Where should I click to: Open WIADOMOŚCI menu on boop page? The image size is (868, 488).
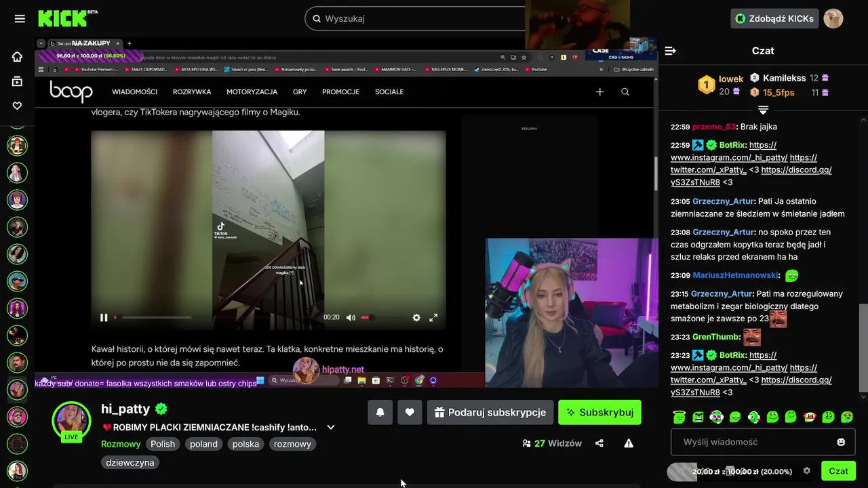point(134,91)
